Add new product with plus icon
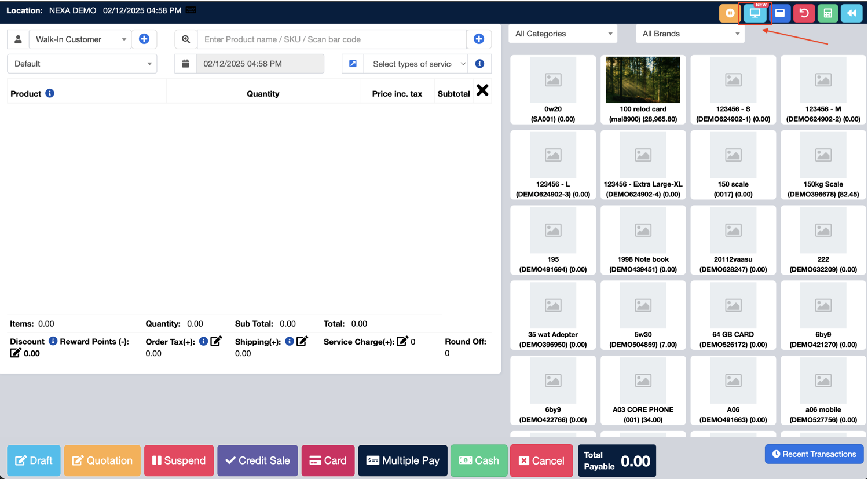The width and height of the screenshot is (868, 479). click(479, 39)
